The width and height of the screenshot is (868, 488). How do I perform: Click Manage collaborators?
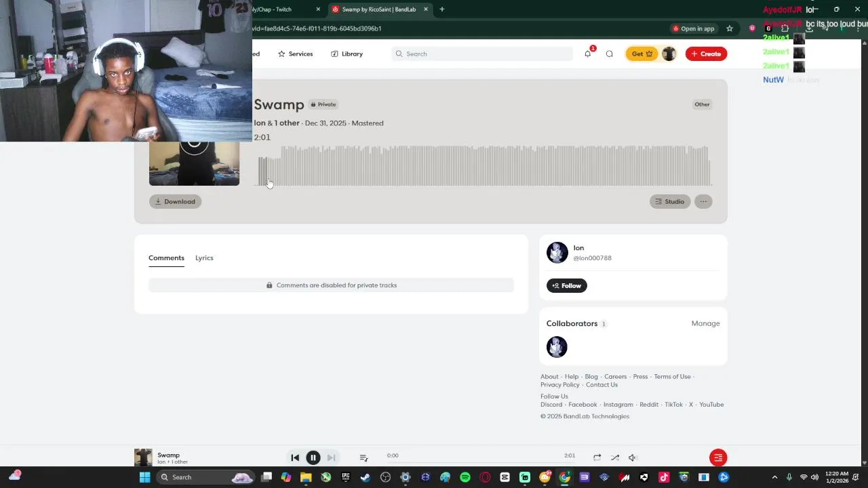click(x=705, y=323)
